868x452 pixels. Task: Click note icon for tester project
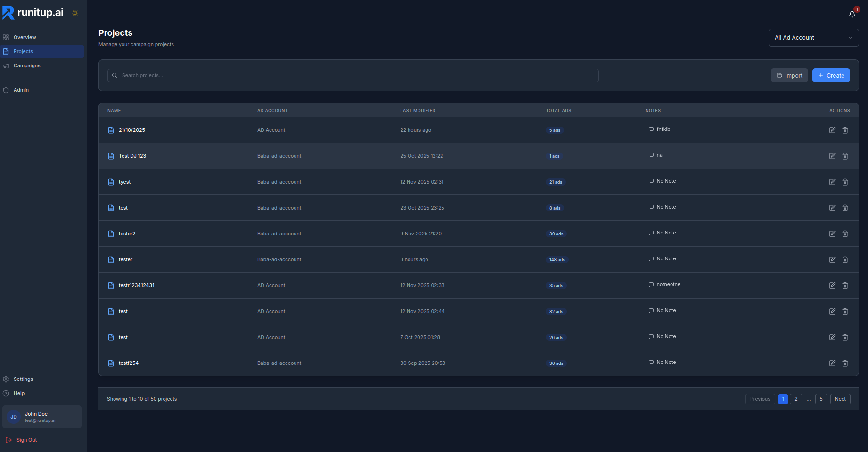click(651, 259)
